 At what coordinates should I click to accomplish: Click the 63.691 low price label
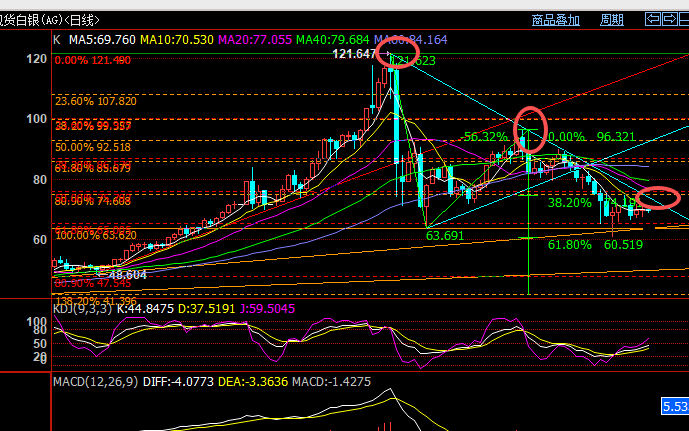pos(445,236)
